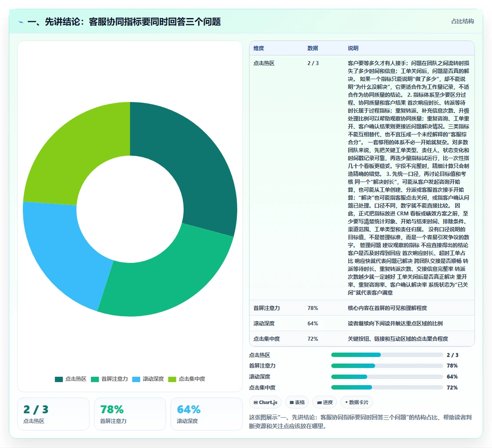The image size is (492, 448).
Task: Click the 滚动深度 legend label text
Action: [x=153, y=379]
